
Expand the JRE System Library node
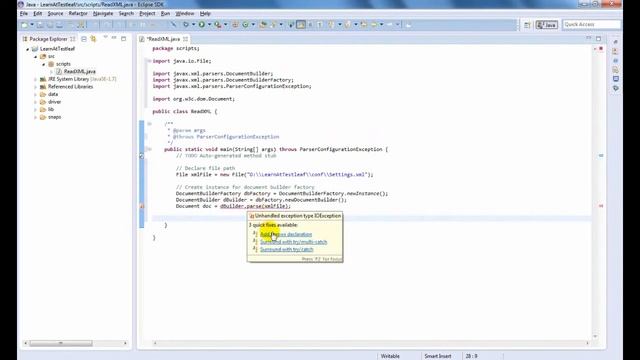click(36, 79)
